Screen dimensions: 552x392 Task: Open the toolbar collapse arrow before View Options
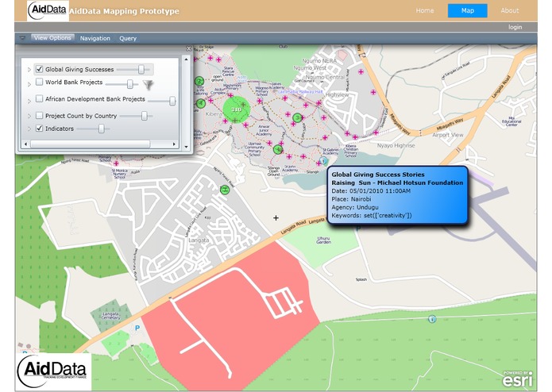[x=22, y=38]
